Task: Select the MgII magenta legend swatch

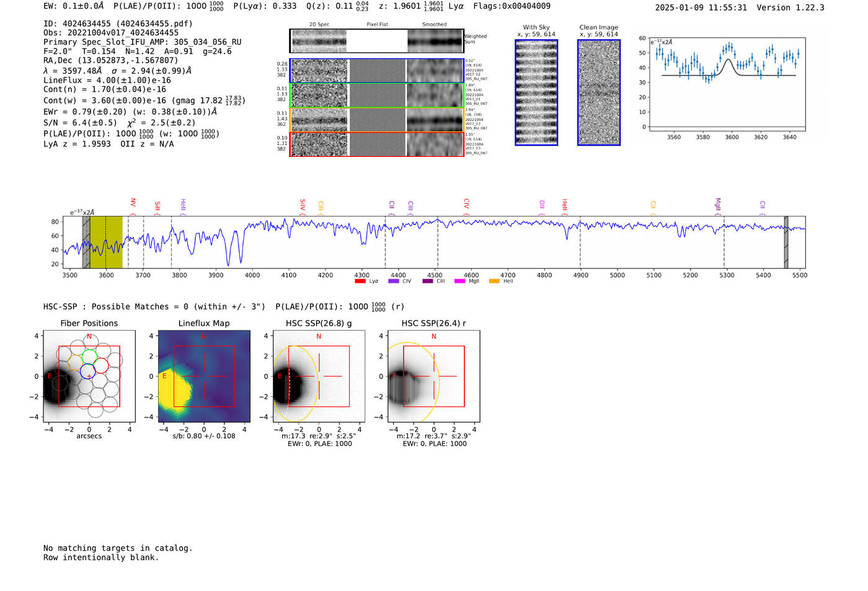Action: click(459, 281)
